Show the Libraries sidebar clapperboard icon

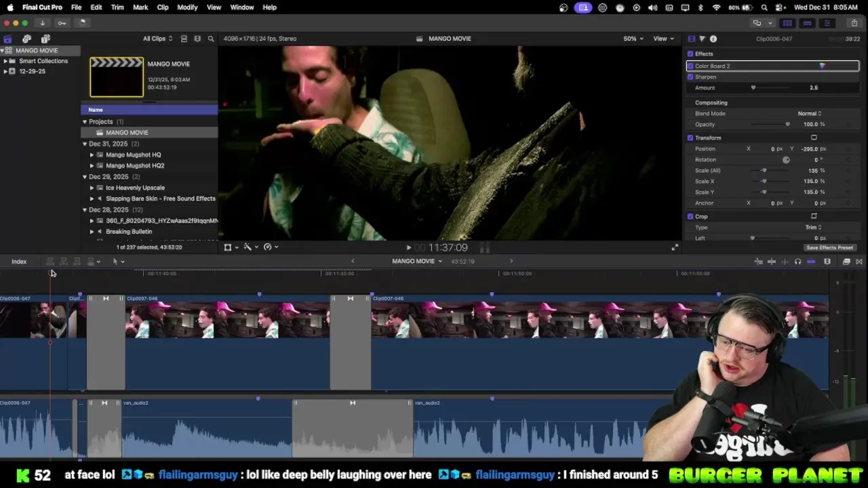[7, 39]
